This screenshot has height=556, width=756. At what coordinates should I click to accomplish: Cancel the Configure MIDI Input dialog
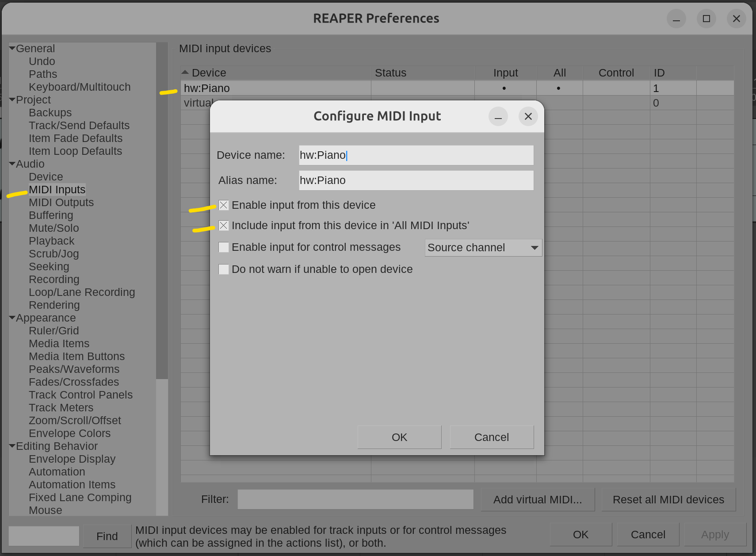click(492, 437)
